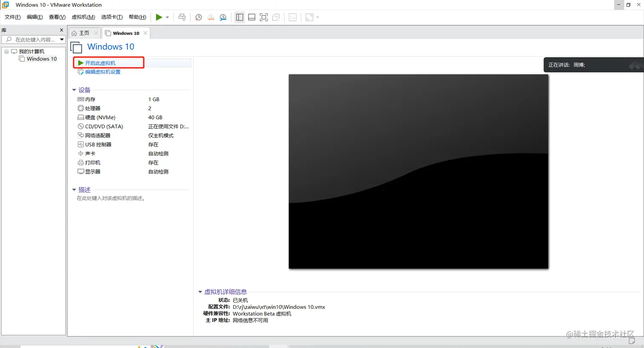Take a snapshot with the clock-plus icon

[198, 17]
